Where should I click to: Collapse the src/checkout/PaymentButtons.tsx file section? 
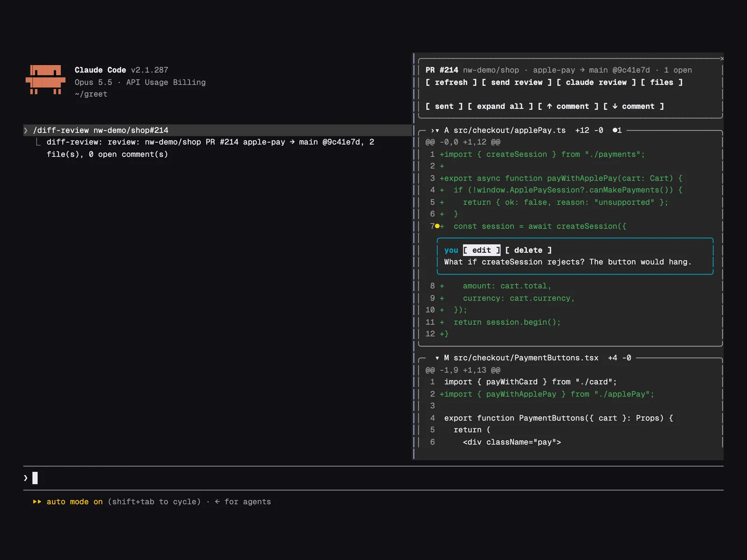[437, 358]
